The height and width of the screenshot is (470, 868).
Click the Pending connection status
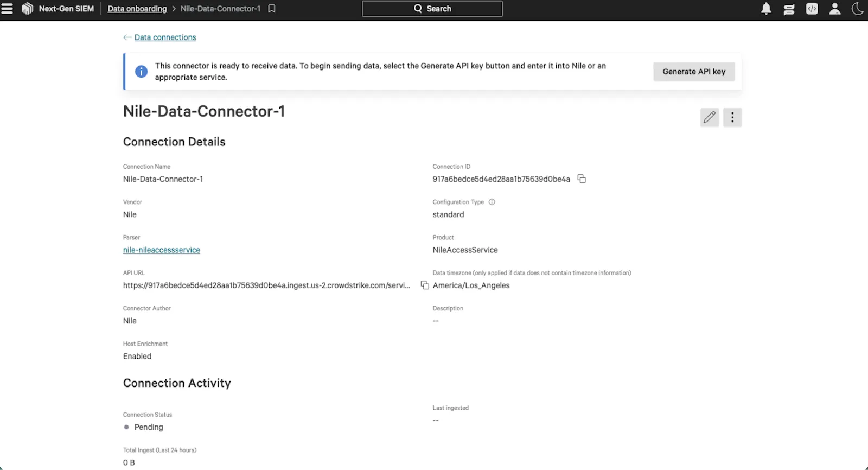149,427
